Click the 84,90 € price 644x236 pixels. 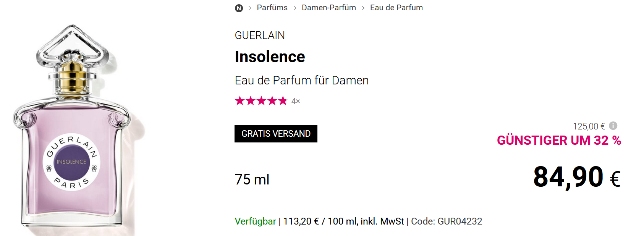pyautogui.click(x=576, y=178)
